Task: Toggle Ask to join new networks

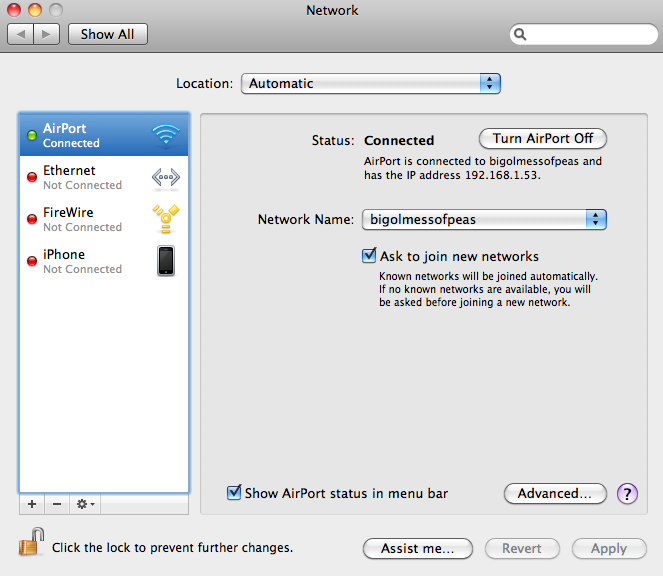Action: [x=369, y=255]
